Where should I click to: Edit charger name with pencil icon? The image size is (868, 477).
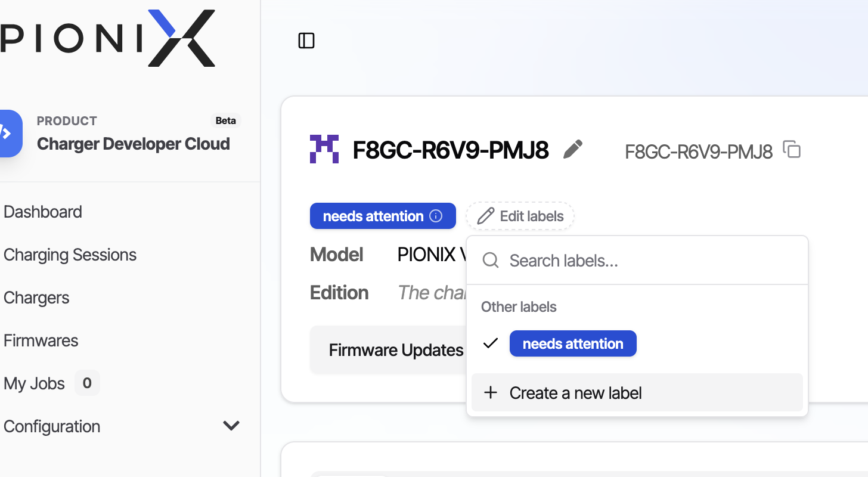point(573,149)
